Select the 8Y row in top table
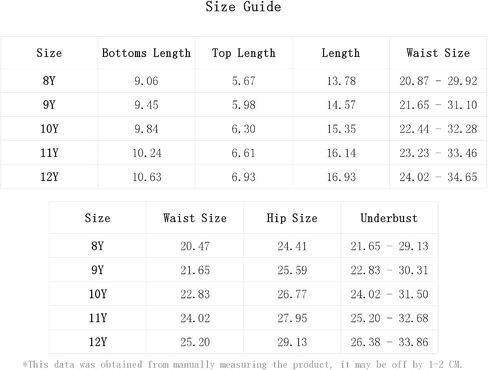 coord(244,81)
